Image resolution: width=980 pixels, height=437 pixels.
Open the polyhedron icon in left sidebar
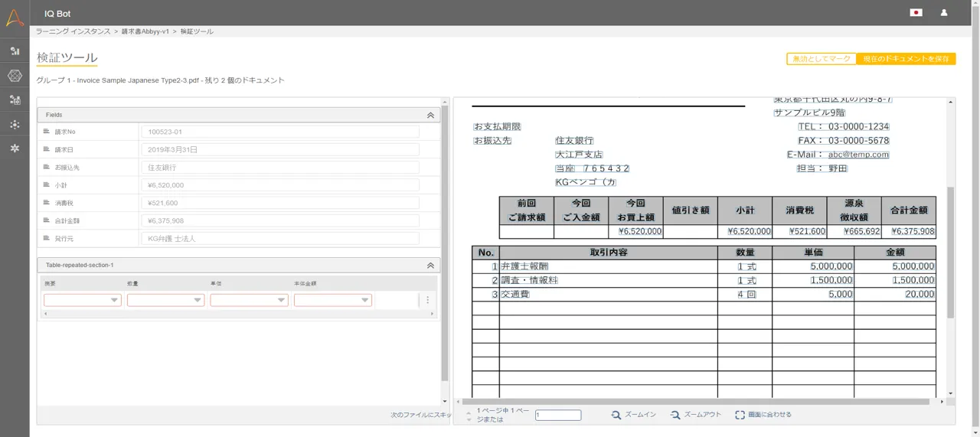(15, 76)
